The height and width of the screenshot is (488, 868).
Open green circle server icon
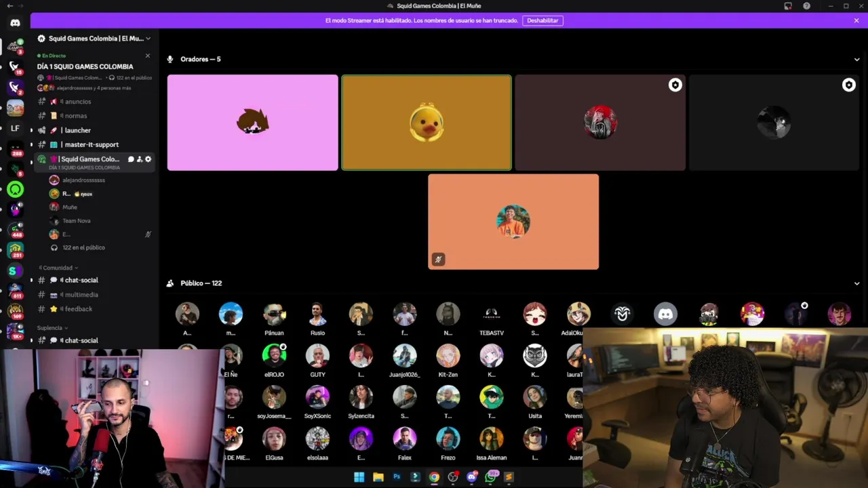15,190
